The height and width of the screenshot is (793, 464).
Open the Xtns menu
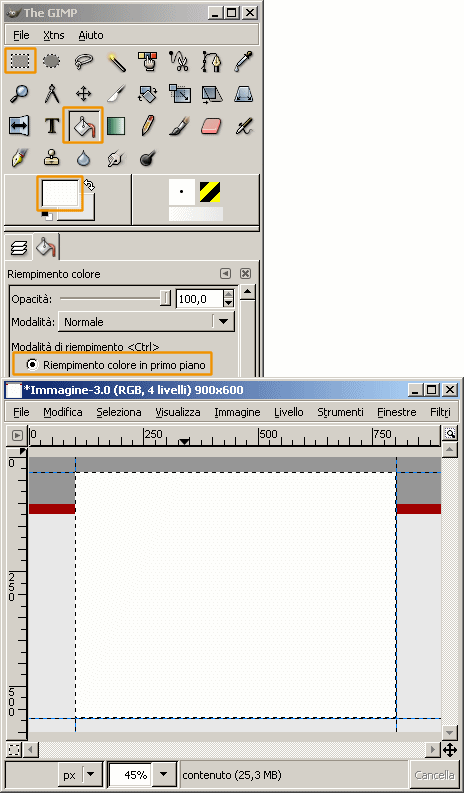[x=54, y=35]
